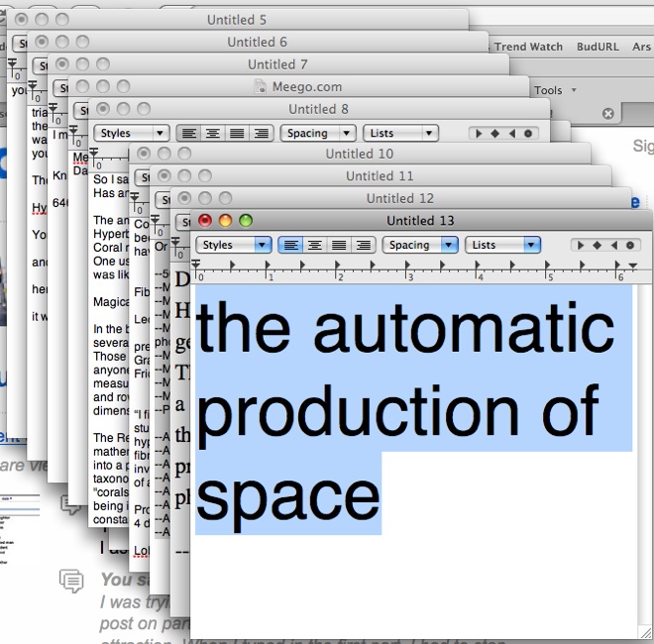Open the Trend Watch bookmark
654x644 pixels.
[528, 47]
